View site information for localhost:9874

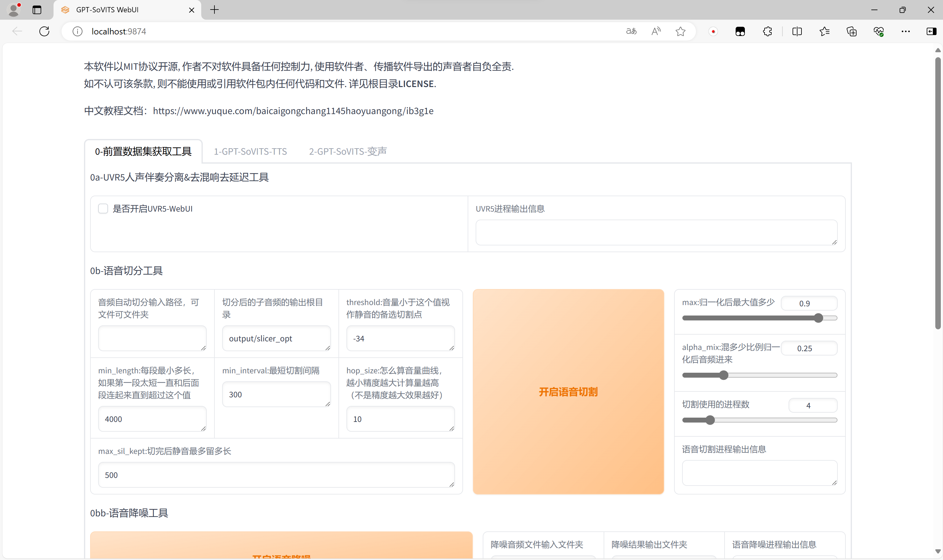[78, 31]
